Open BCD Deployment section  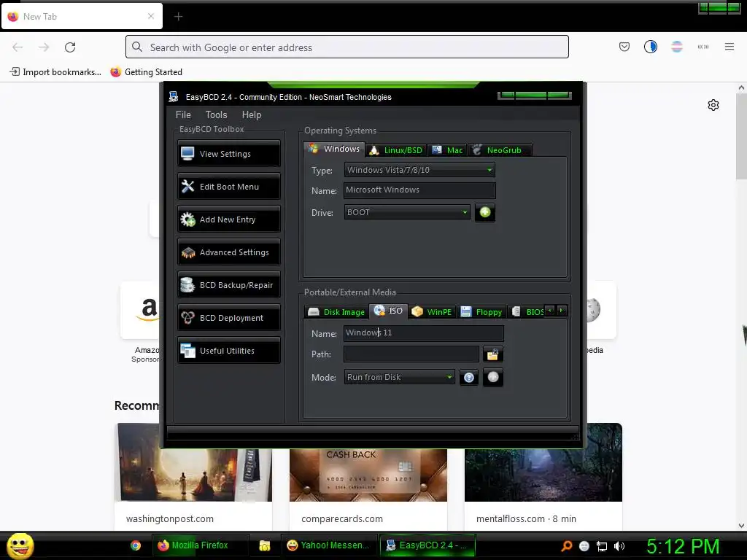click(x=228, y=318)
